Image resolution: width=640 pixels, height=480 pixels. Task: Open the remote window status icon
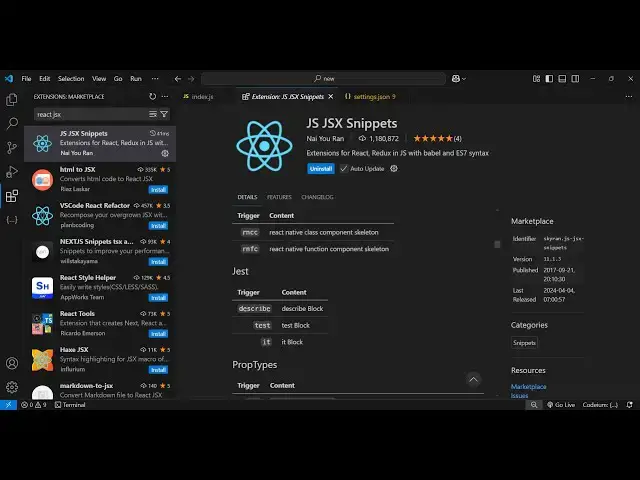pos(8,405)
